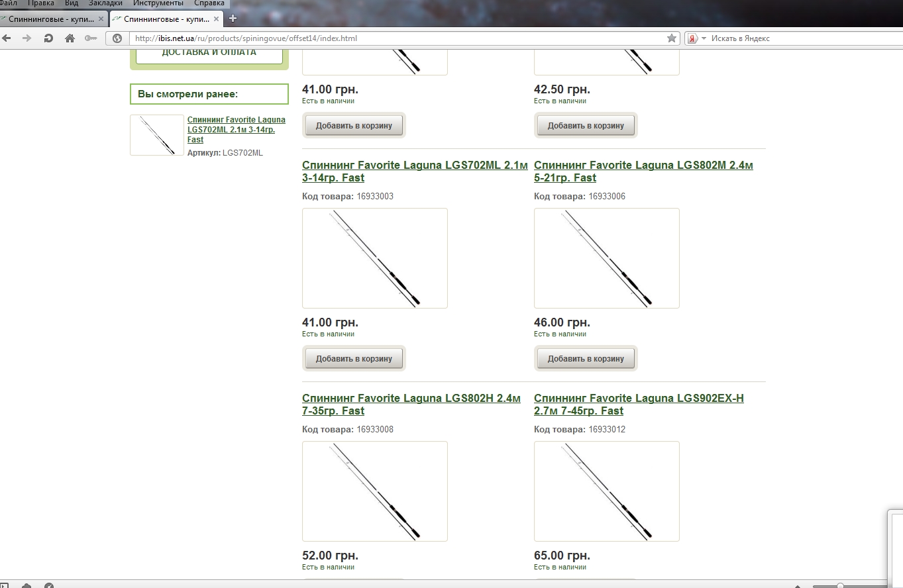The width and height of the screenshot is (903, 588).
Task: Bookmark this page with the star icon
Action: pos(672,38)
